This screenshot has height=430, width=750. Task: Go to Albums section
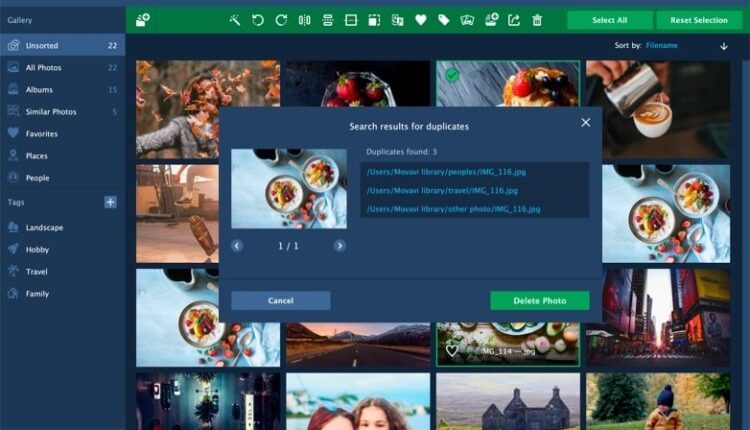pyautogui.click(x=63, y=89)
